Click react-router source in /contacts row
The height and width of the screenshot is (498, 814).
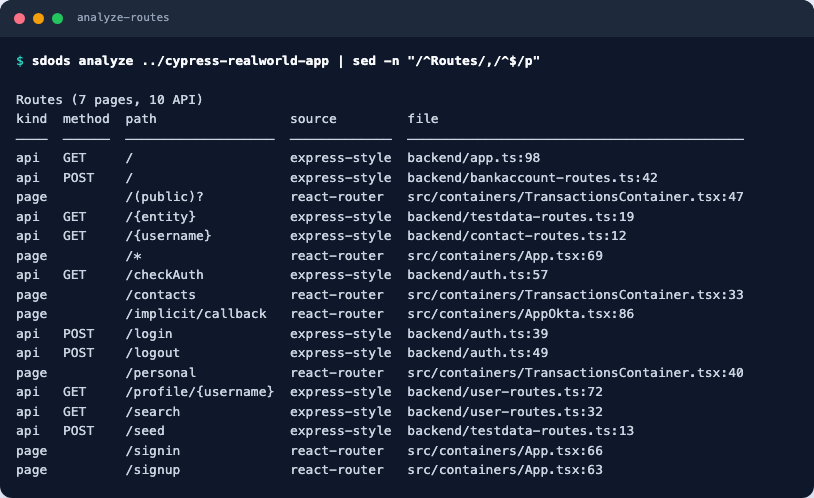[x=337, y=294]
